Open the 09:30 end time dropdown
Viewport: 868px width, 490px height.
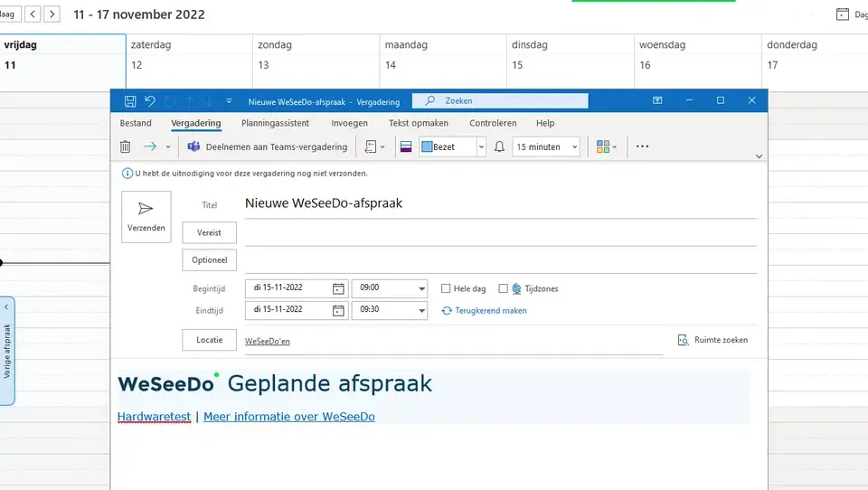tap(421, 311)
